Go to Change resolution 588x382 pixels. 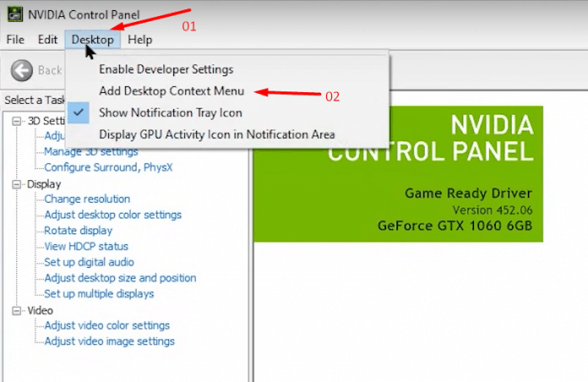click(x=87, y=199)
